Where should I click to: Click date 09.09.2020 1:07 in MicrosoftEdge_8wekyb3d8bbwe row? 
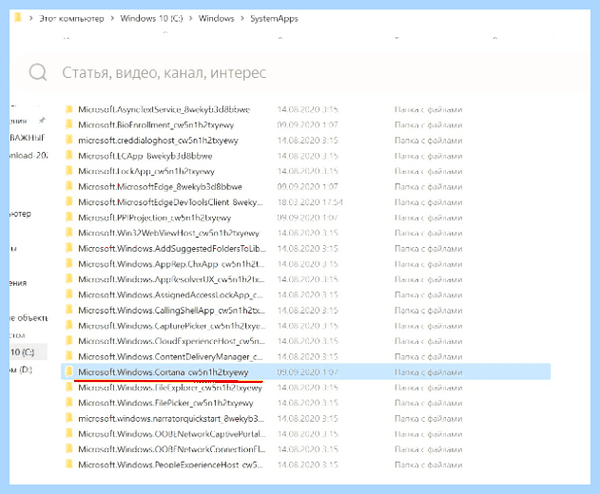click(x=308, y=186)
